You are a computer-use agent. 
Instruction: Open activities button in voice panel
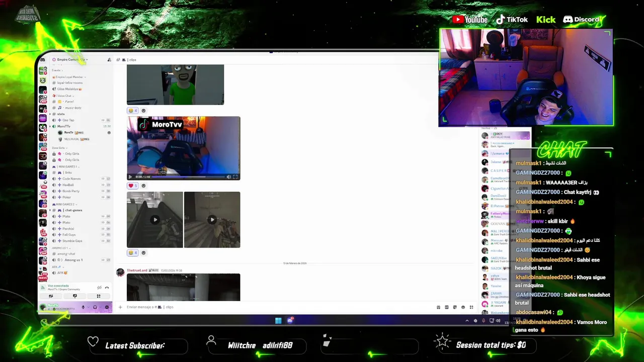pos(99,296)
